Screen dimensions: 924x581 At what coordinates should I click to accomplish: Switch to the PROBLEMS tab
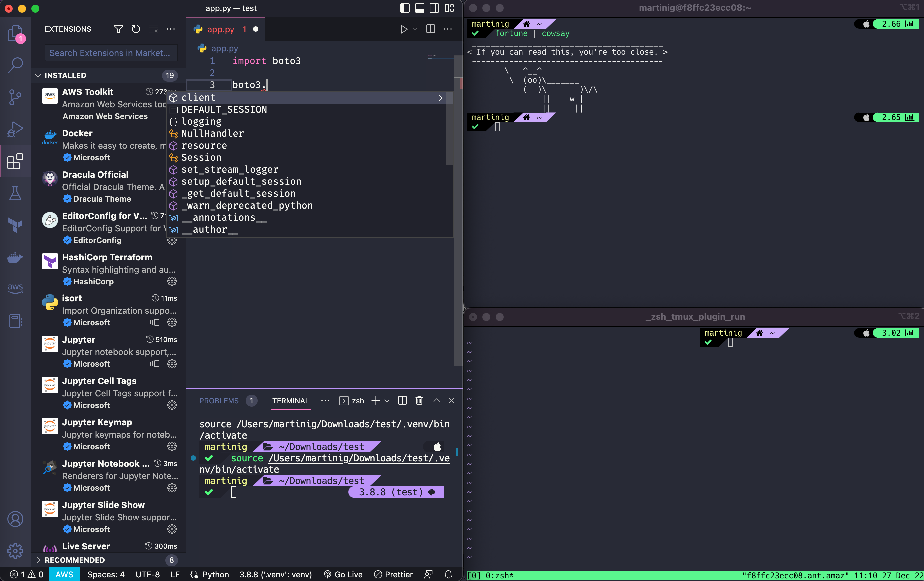click(219, 401)
